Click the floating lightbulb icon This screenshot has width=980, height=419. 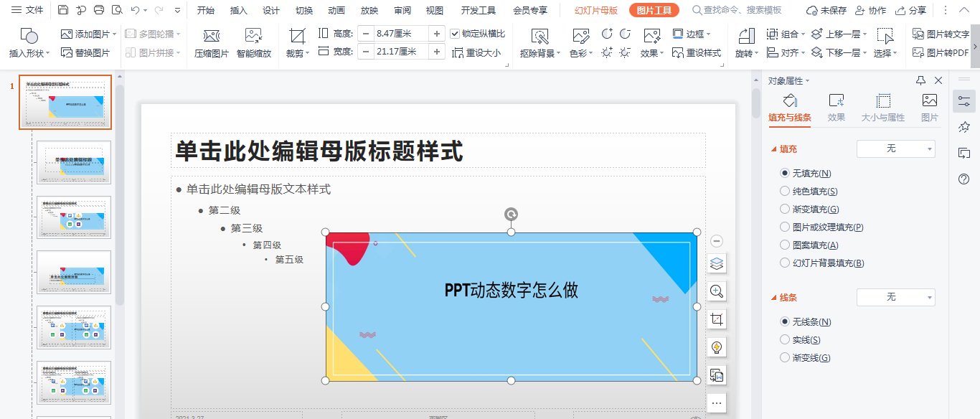[716, 347]
